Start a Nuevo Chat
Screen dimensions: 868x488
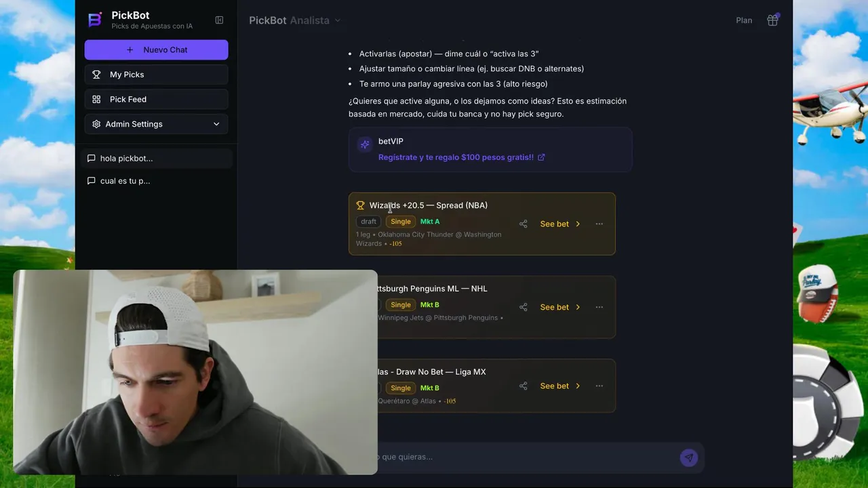click(x=157, y=49)
